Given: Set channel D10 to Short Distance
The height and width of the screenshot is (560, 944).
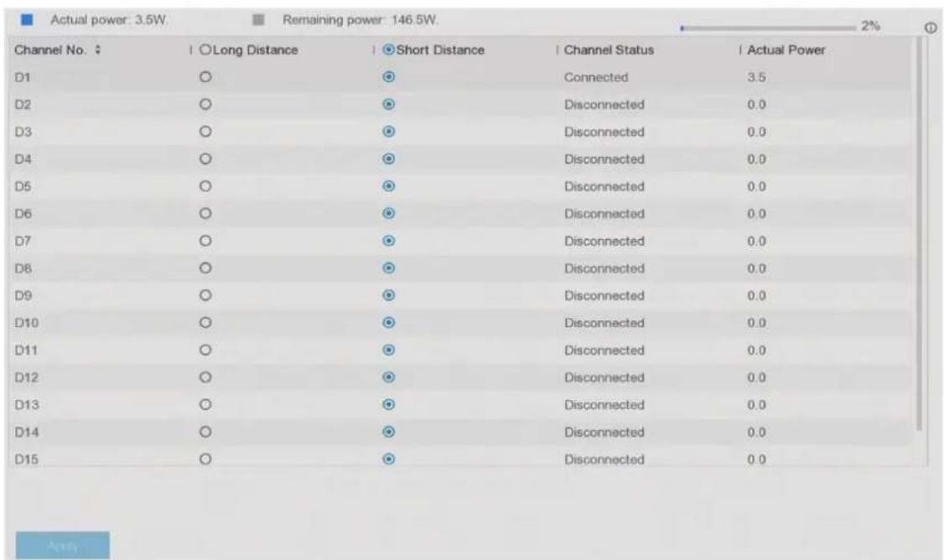Looking at the screenshot, I should click(x=389, y=323).
